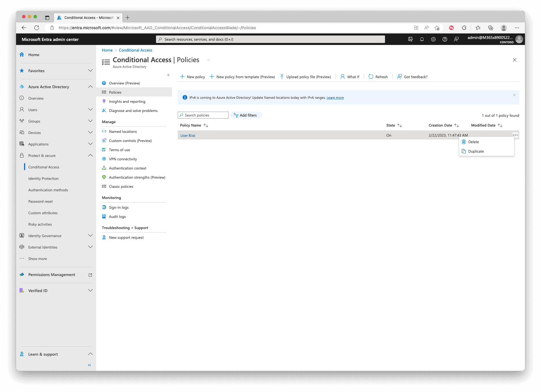
Task: Click the New policy button
Action: point(193,77)
